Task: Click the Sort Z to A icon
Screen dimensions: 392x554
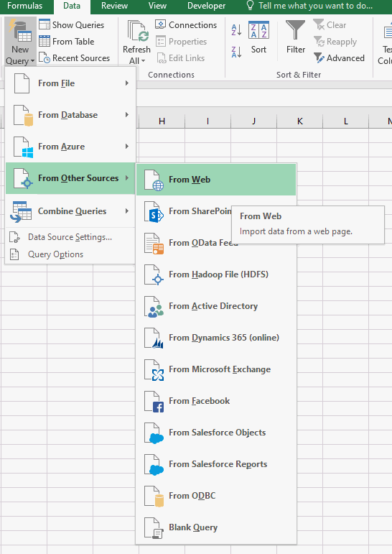Action: [x=236, y=52]
